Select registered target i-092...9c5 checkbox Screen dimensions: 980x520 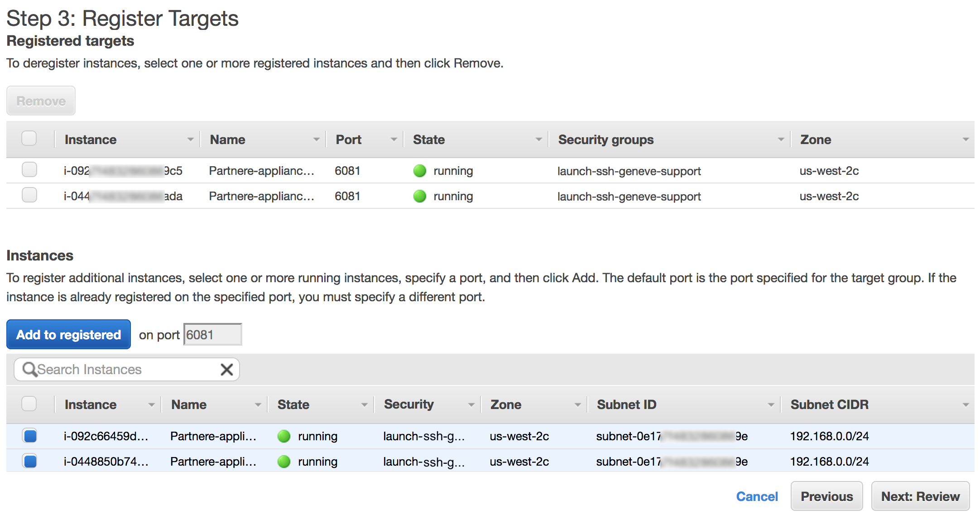29,170
